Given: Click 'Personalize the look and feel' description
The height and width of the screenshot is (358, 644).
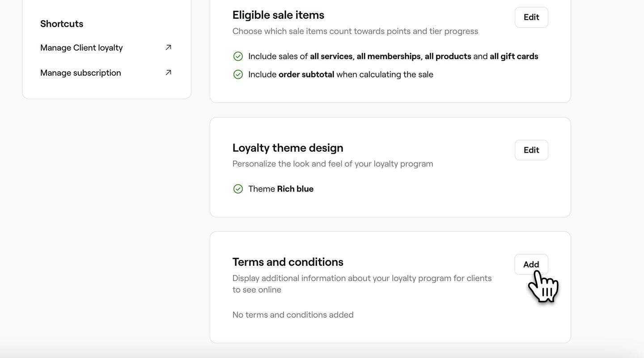Looking at the screenshot, I should tap(333, 164).
